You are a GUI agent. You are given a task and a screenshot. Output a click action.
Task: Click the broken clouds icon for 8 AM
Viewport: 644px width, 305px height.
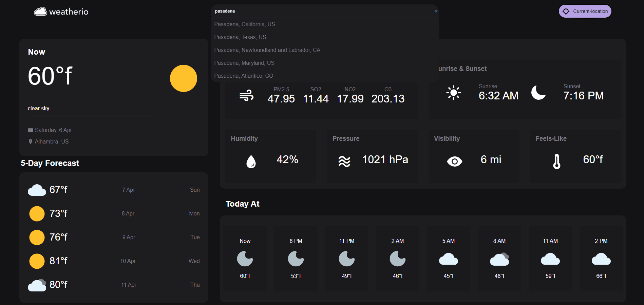[499, 259]
